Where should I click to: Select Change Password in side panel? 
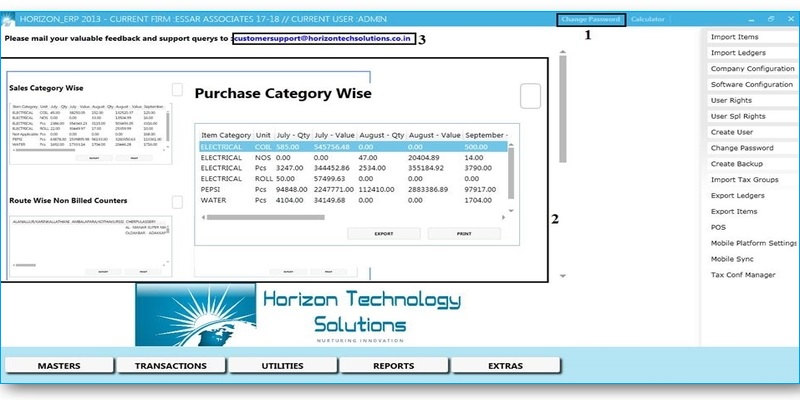[750, 148]
